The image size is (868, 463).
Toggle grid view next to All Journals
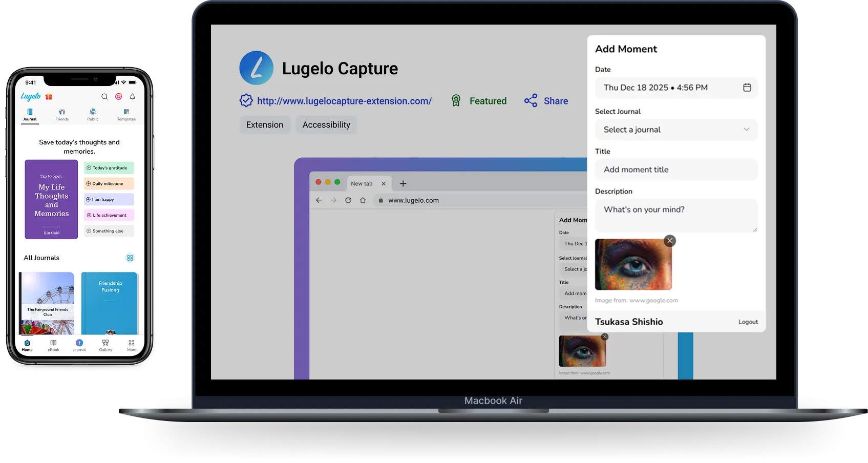pyautogui.click(x=130, y=258)
